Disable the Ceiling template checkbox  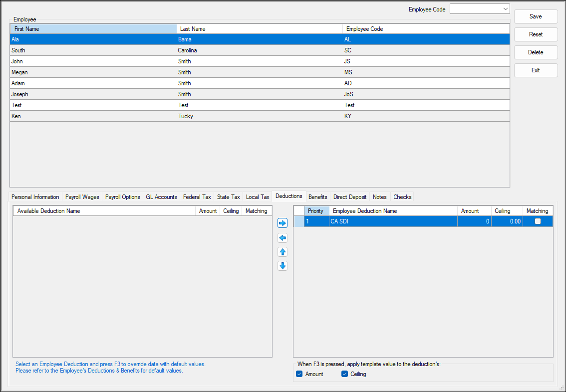coord(344,374)
